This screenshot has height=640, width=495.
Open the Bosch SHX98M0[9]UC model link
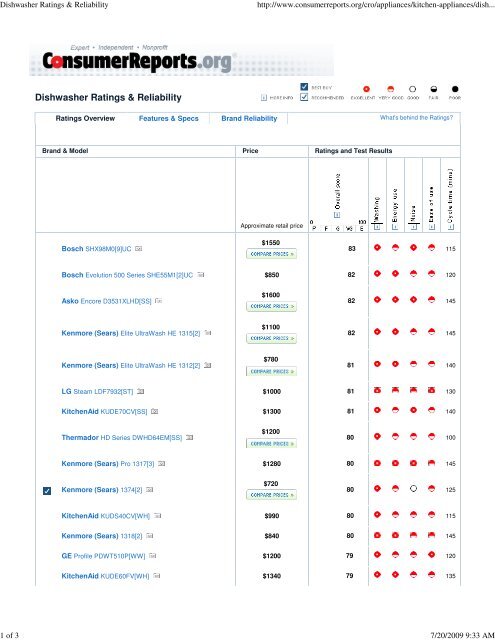coord(96,249)
